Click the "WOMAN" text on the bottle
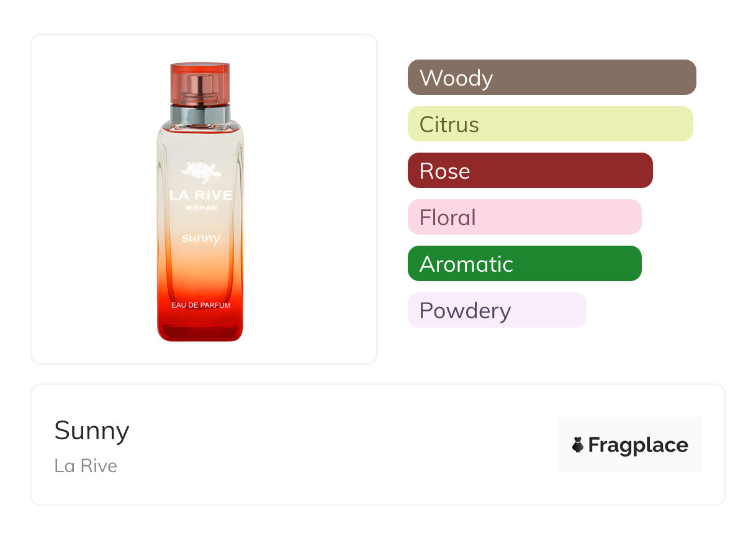The height and width of the screenshot is (536, 756). click(x=200, y=208)
